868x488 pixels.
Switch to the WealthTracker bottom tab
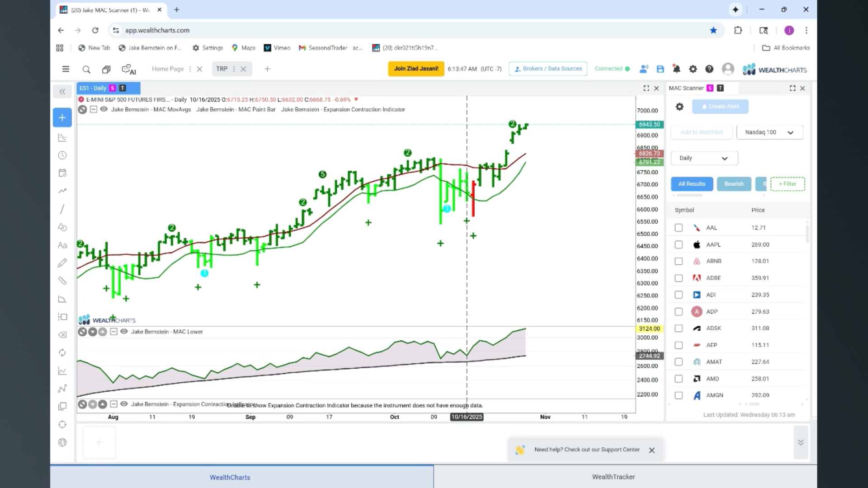point(613,477)
